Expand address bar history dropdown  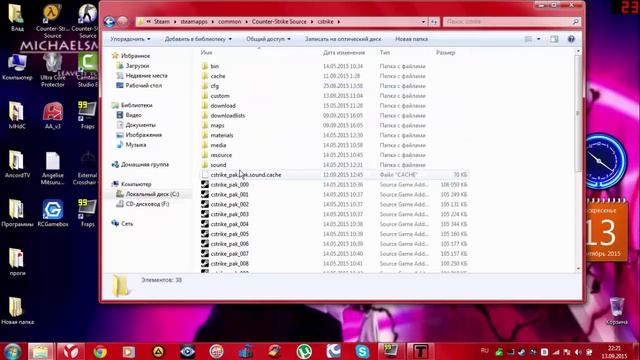click(x=423, y=22)
